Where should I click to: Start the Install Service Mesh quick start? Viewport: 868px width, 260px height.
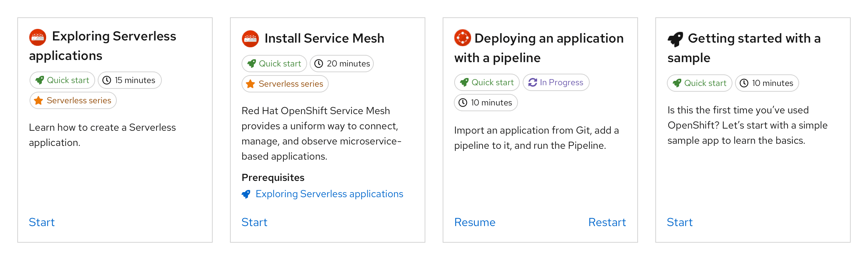254,222
